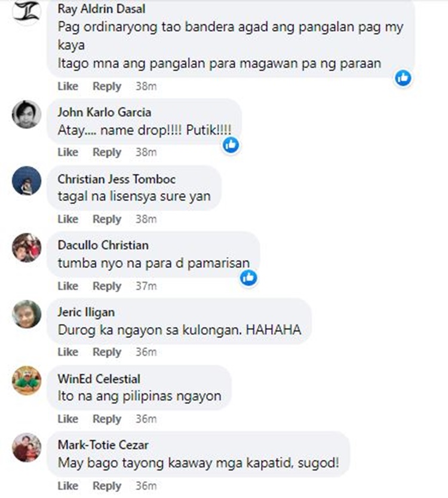
Task: Like John Karlo Garcia's comment
Action: [68, 152]
